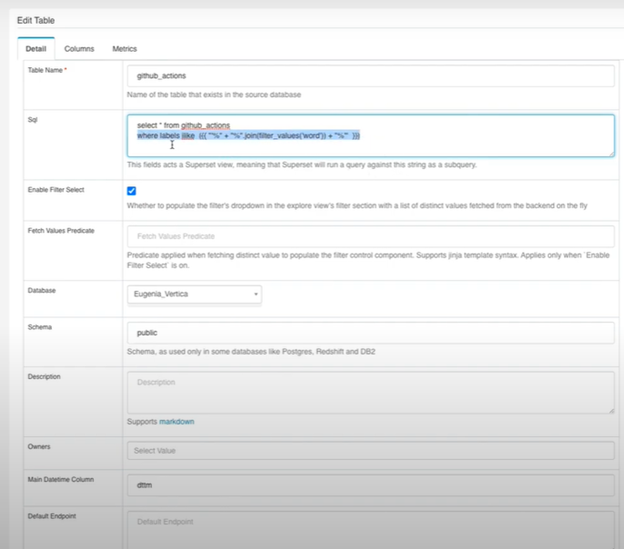624x549 pixels.
Task: Open the markdown help link
Action: pyautogui.click(x=176, y=422)
